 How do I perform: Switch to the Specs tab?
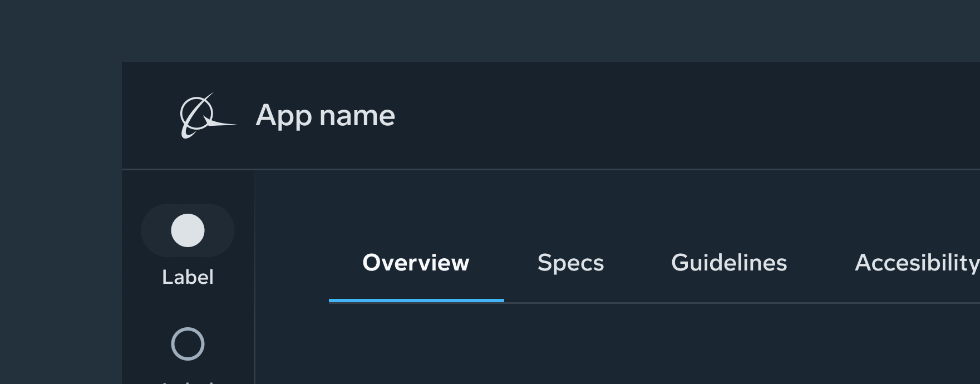click(x=570, y=262)
